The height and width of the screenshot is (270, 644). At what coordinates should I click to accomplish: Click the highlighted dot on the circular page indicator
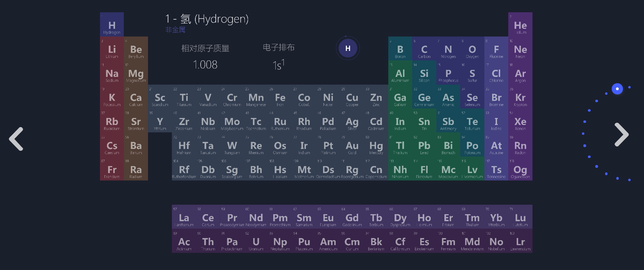click(617, 89)
